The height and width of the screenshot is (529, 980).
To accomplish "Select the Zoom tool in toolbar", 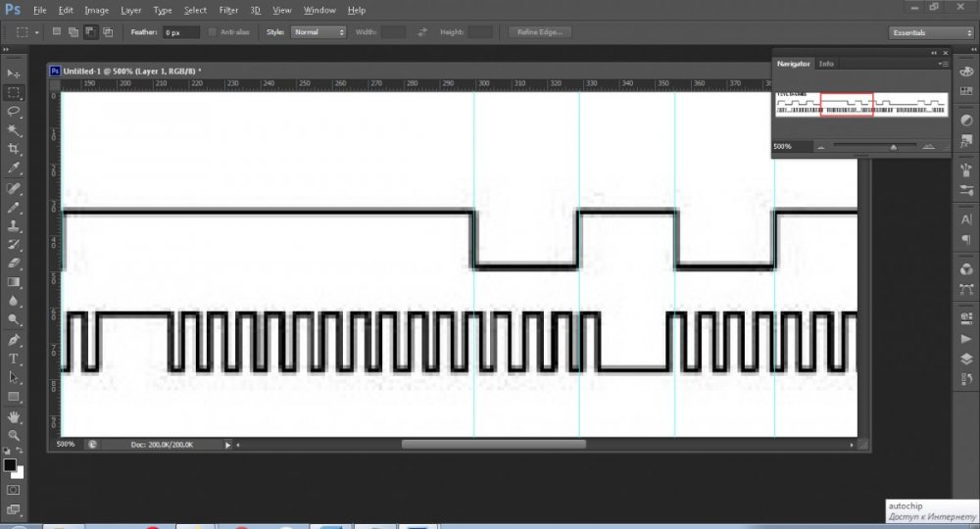I will coord(14,434).
